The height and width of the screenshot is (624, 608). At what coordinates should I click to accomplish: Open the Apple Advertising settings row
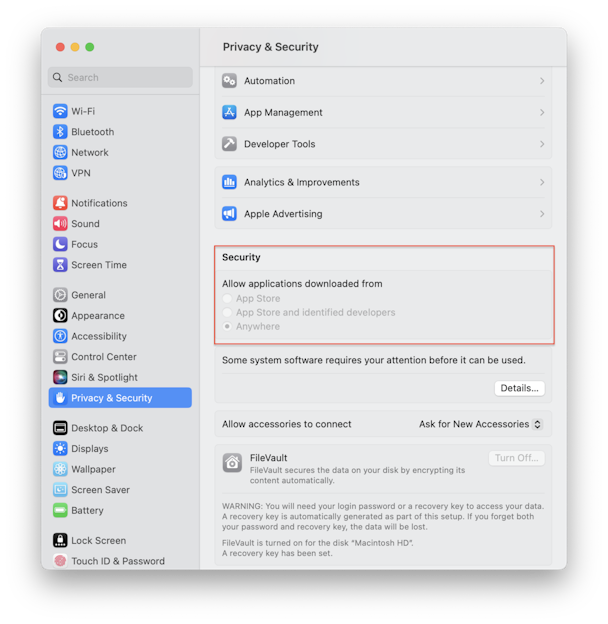click(383, 214)
